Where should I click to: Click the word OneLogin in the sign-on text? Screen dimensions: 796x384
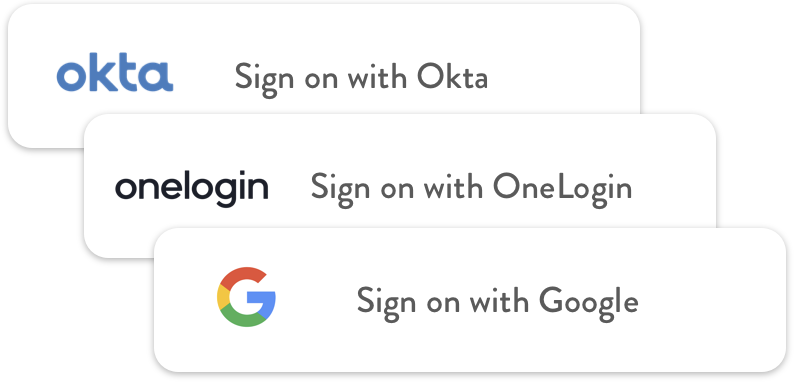[562, 188]
